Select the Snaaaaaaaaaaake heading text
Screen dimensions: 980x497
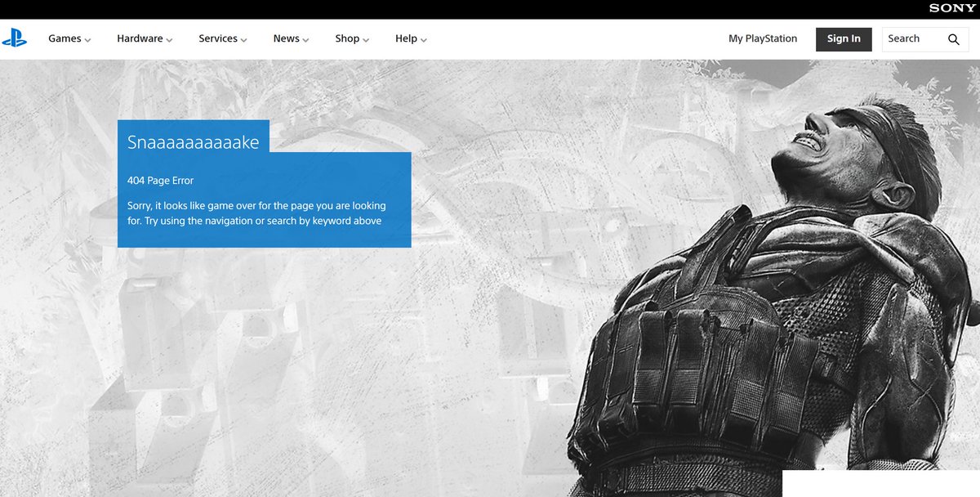coord(194,142)
